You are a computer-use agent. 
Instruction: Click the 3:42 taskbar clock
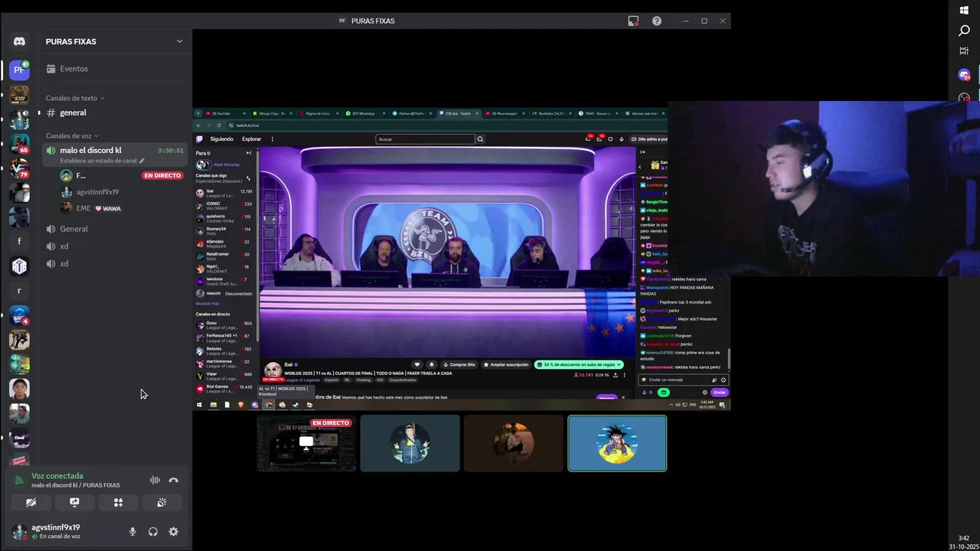(964, 538)
